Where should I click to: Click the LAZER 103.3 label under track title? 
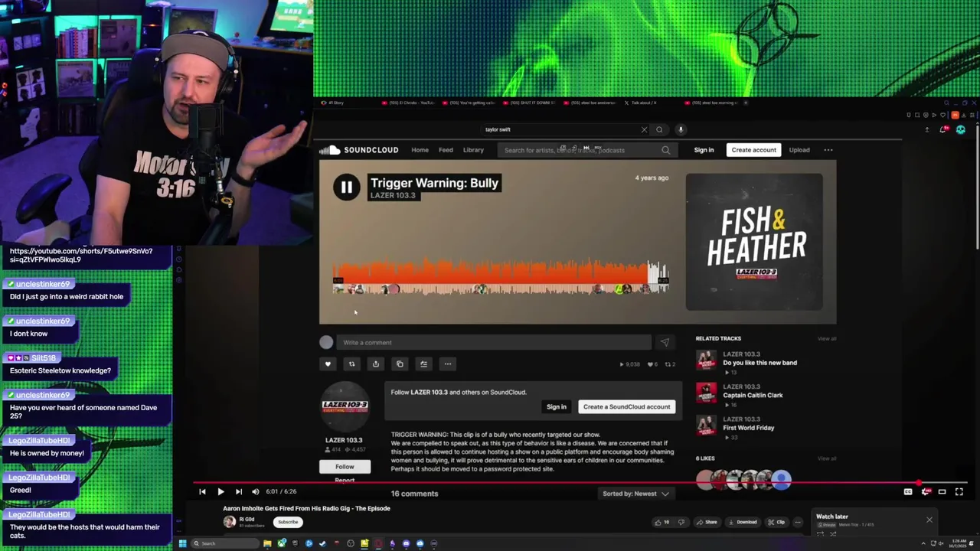pos(393,195)
